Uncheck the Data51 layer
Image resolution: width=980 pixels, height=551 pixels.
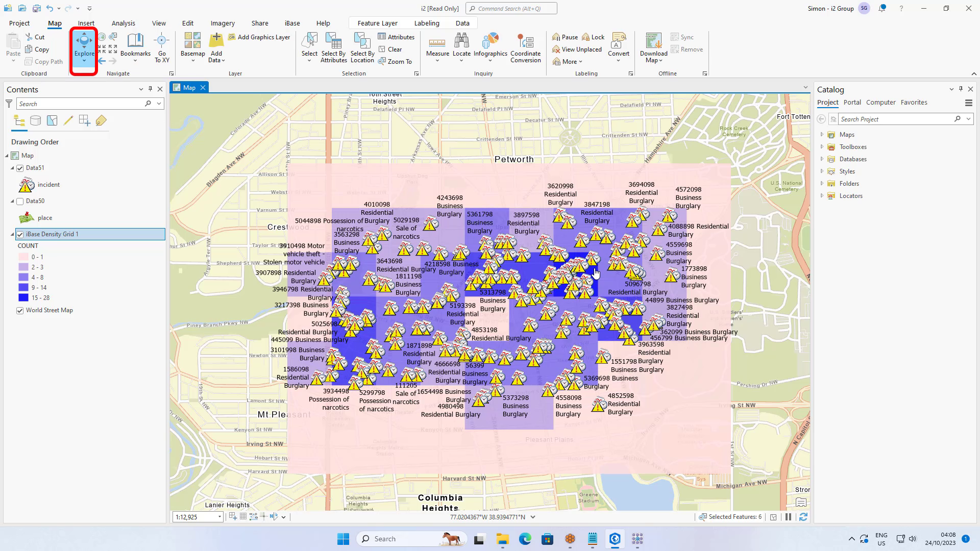pyautogui.click(x=20, y=168)
